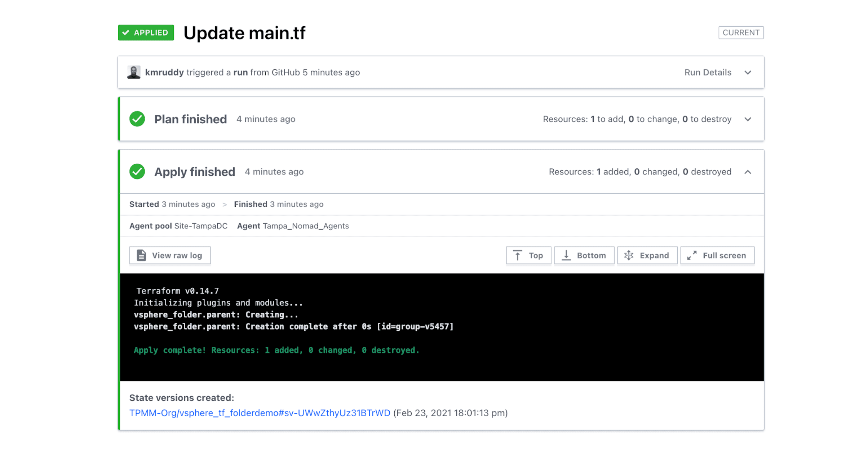Click kmruddy's avatar image
The image size is (868, 458).
(x=134, y=72)
